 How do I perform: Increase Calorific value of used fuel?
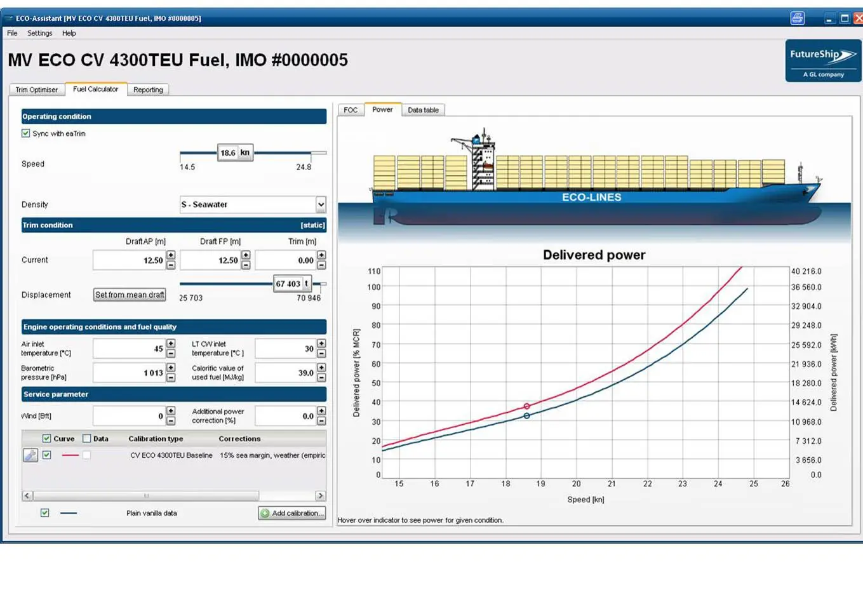click(321, 368)
